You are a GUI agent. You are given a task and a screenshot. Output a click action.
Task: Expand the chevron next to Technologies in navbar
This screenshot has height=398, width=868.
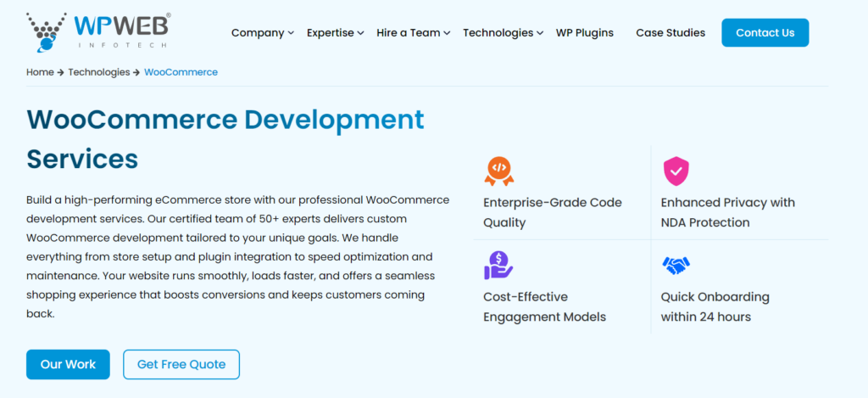(540, 33)
